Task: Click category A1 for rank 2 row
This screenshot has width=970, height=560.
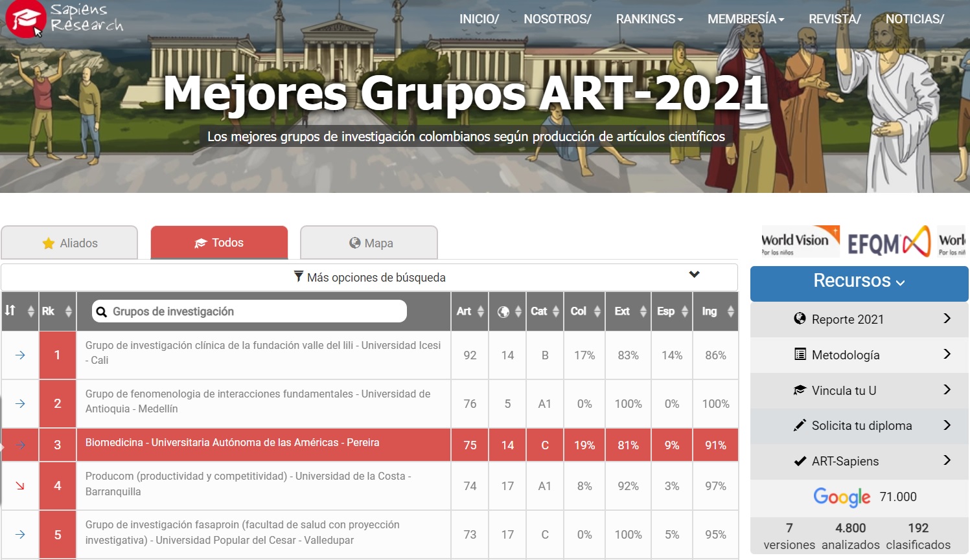Action: point(545,404)
